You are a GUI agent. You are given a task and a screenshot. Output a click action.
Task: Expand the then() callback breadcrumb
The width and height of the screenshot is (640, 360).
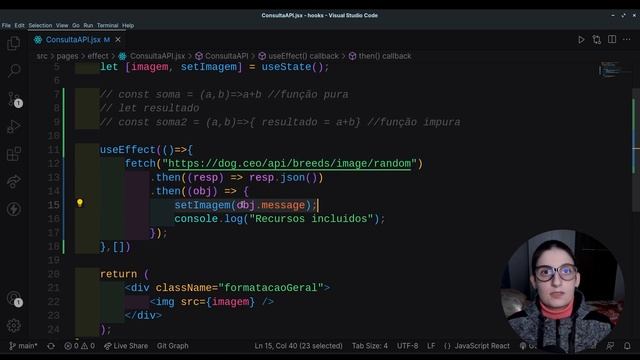click(380, 56)
